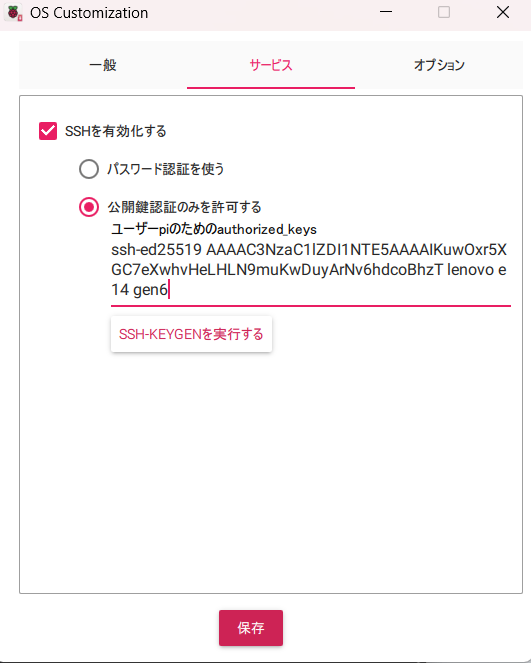Image resolution: width=531 pixels, height=663 pixels.
Task: Select the パスワード認証を使う radio button
Action: click(89, 169)
